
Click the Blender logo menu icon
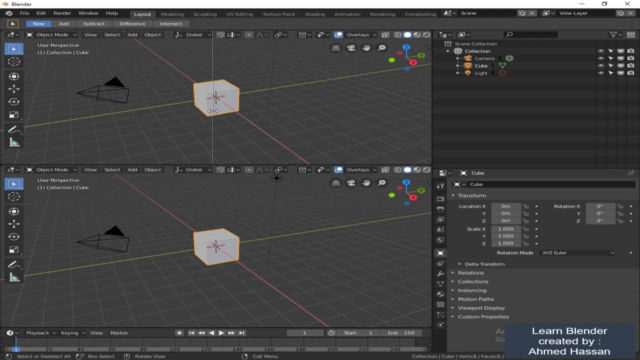point(9,13)
